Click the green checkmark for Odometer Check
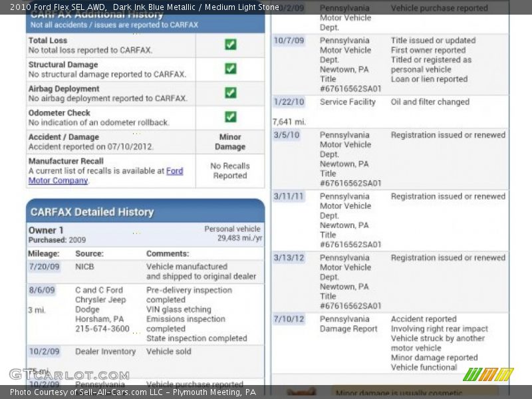This screenshot has width=532, height=399. point(230,117)
